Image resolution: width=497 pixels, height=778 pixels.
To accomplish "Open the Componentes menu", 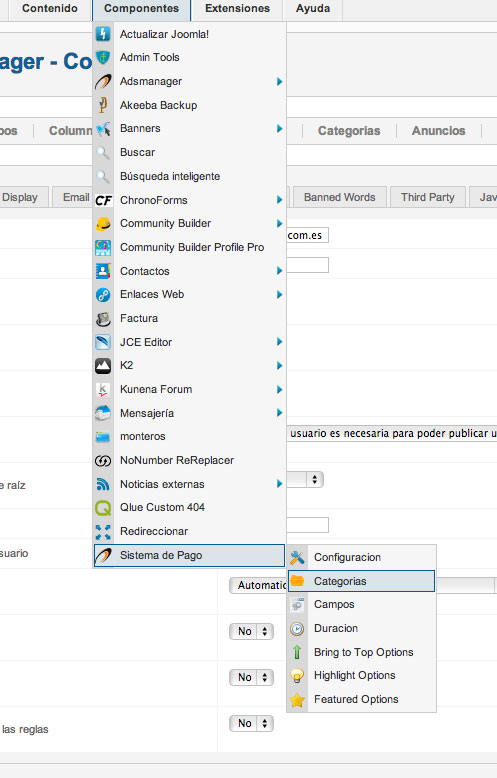I will 141,8.
